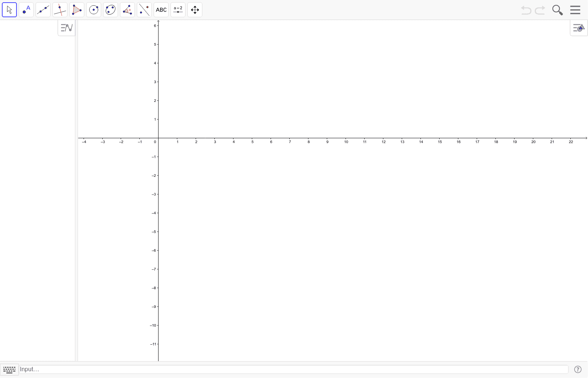Activate the Circle with Center tool
588x378 pixels.
[94, 10]
